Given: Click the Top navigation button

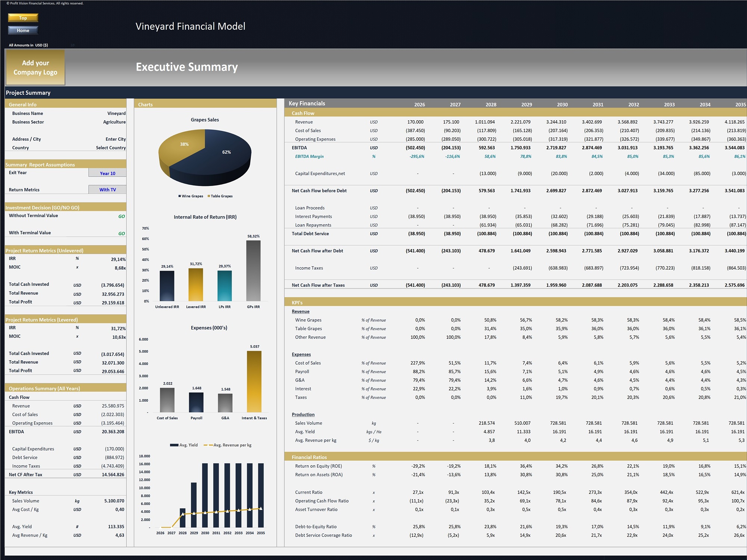Looking at the screenshot, I should tap(23, 18).
